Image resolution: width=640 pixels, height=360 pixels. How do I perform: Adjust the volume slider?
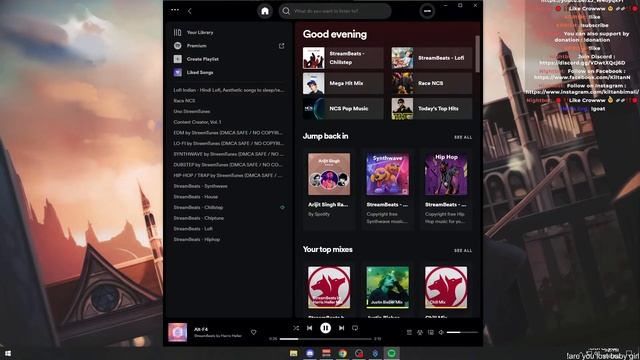(x=462, y=332)
